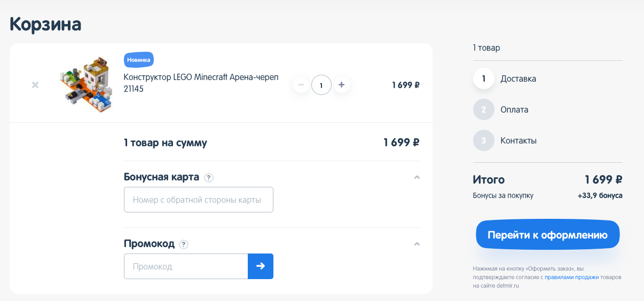Image resolution: width=644 pixels, height=301 pixels.
Task: Apply promo code with the arrow button
Action: 261,266
